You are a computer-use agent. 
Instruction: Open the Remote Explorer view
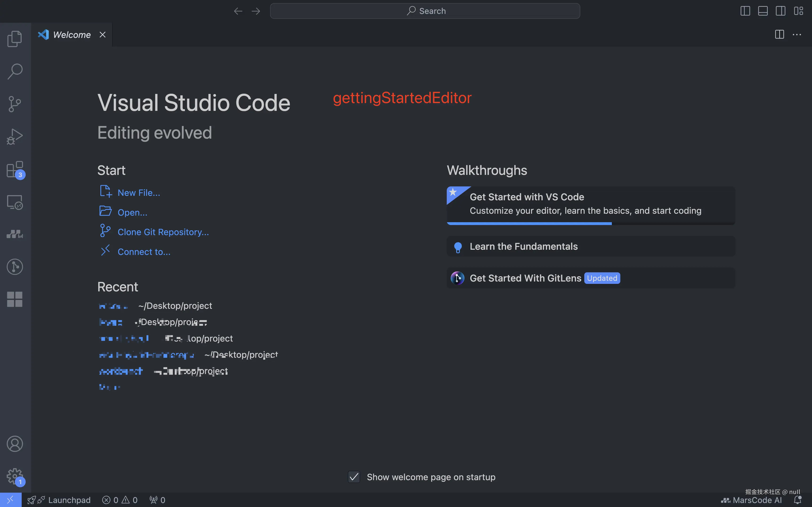point(15,202)
